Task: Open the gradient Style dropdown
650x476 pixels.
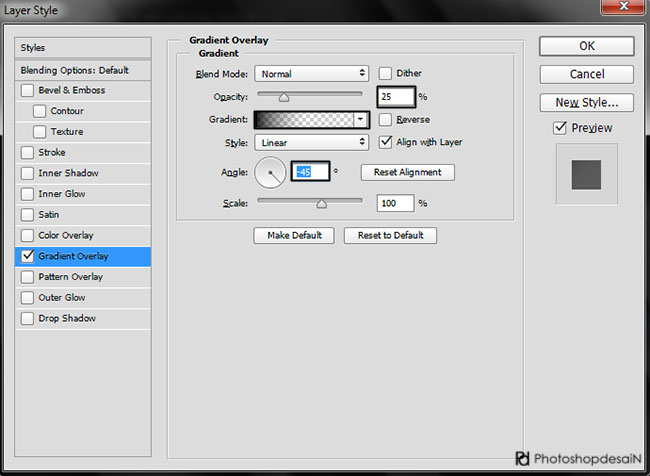Action: point(312,142)
